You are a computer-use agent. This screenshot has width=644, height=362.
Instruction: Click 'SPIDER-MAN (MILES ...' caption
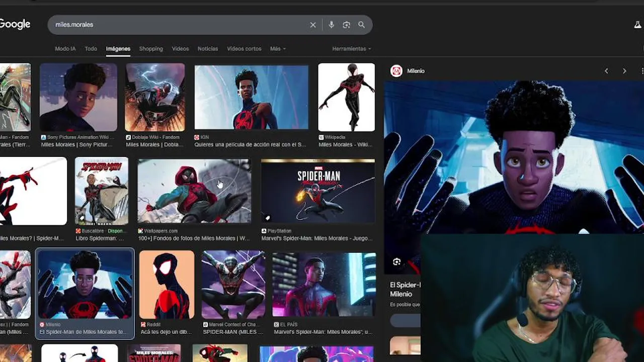tap(233, 332)
